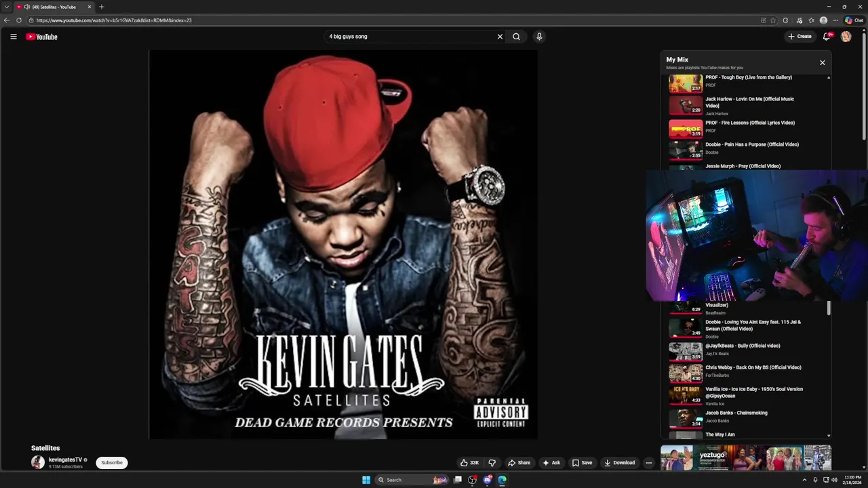This screenshot has height=488, width=868.
Task: Run search with the magnifier button
Action: [516, 37]
